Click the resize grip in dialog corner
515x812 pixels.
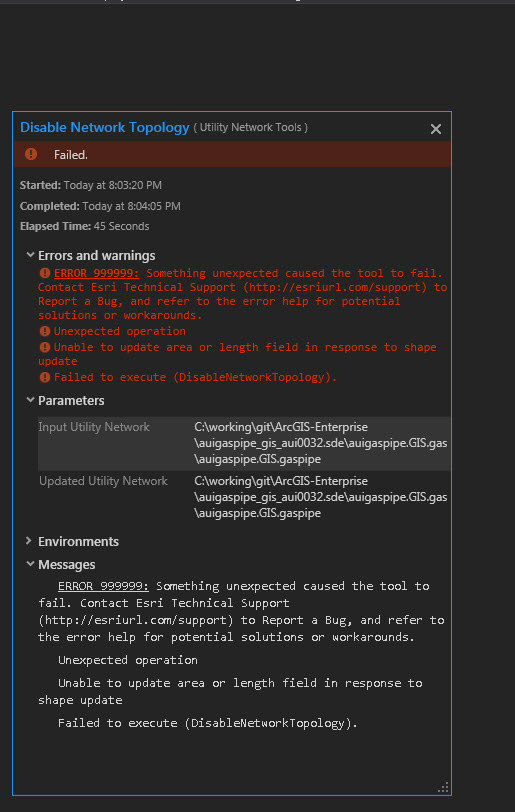tap(443, 788)
